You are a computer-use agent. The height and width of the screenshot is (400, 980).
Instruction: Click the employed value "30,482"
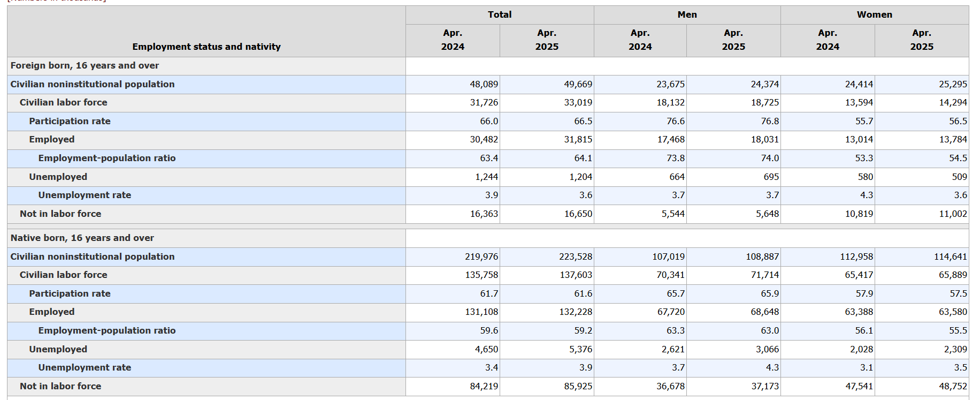[x=484, y=139]
